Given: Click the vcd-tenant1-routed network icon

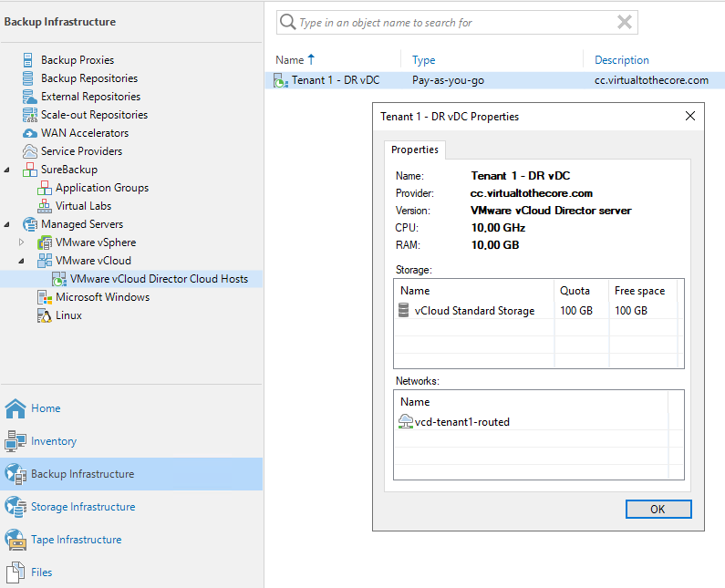Looking at the screenshot, I should click(406, 421).
